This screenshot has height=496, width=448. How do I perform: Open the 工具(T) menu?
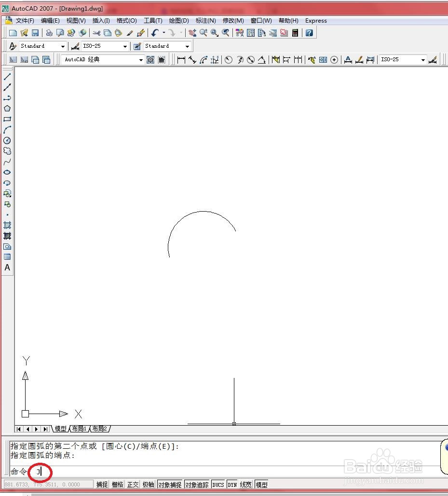pyautogui.click(x=153, y=21)
